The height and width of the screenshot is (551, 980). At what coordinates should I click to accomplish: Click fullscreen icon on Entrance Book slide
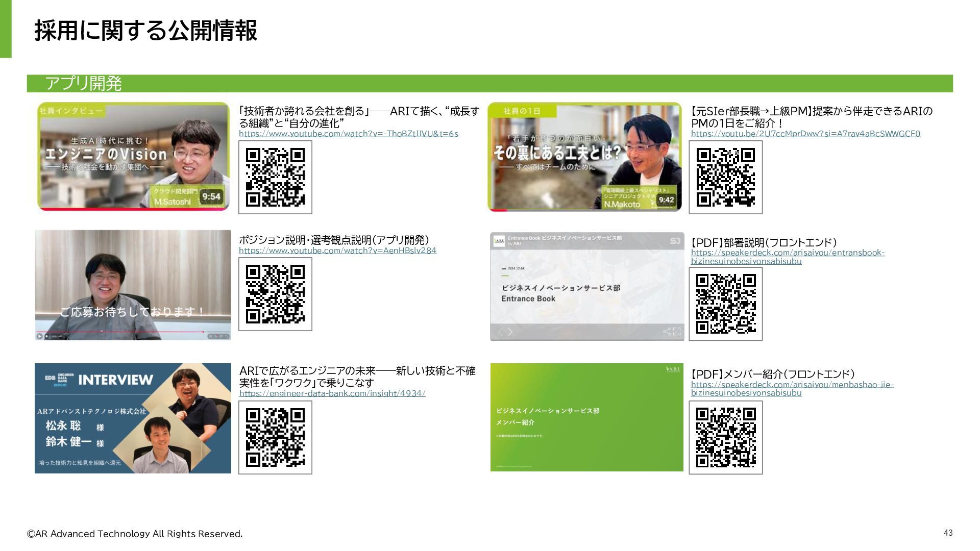pos(677,332)
